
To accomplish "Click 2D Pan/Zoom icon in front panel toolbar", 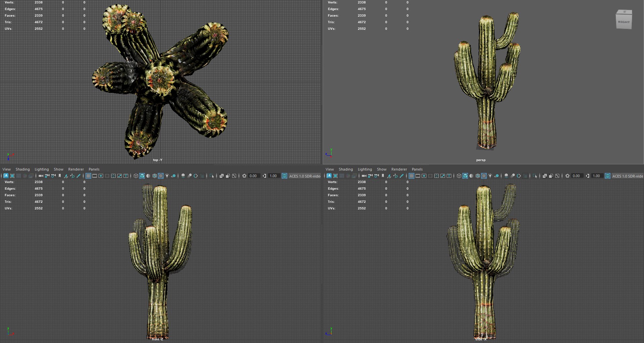I will 72,176.
